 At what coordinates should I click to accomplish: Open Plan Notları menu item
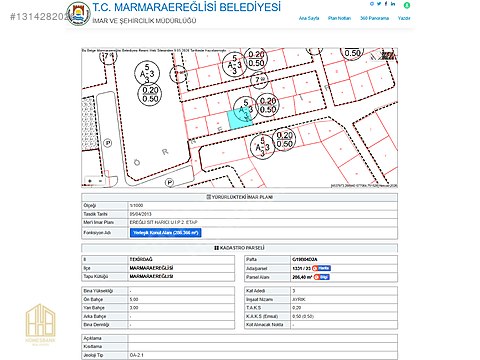[339, 18]
